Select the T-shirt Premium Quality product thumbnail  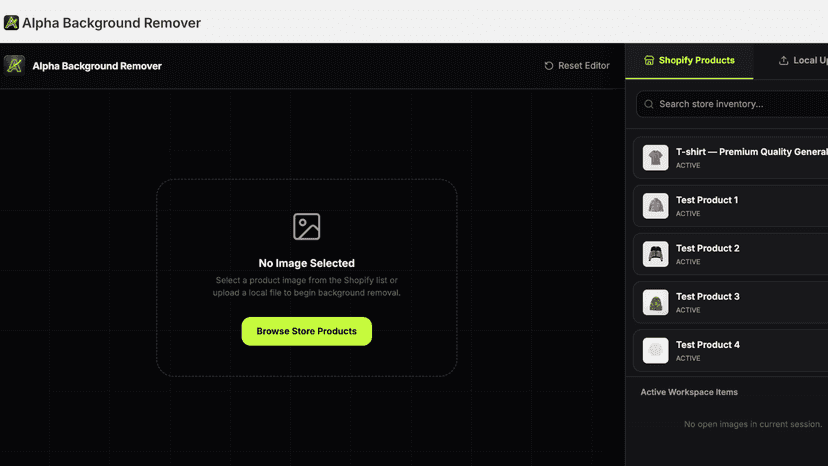click(x=655, y=157)
